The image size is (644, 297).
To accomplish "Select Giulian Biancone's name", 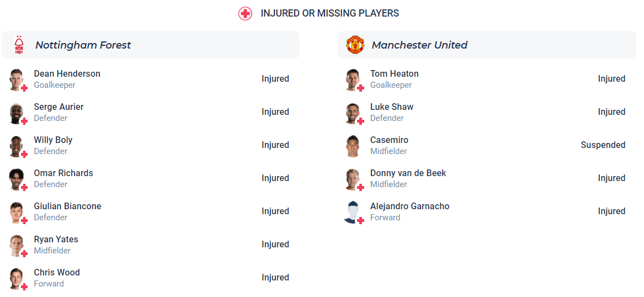I will click(67, 206).
